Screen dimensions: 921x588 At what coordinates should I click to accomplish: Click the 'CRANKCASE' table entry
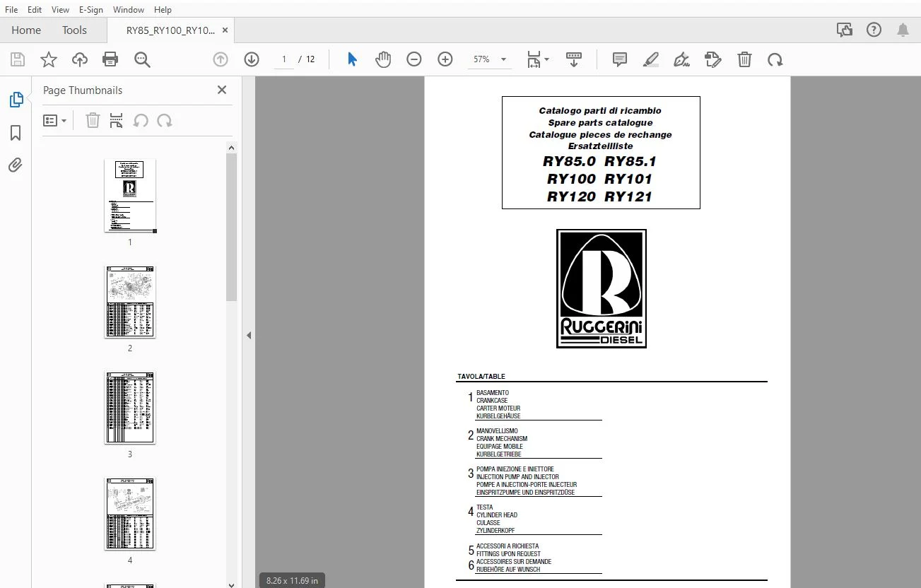click(492, 401)
